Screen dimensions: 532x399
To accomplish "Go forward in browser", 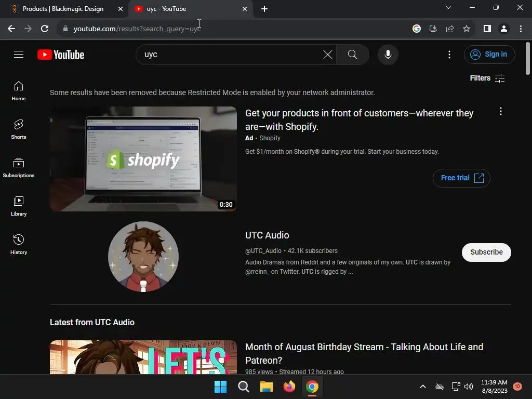I will (28, 29).
